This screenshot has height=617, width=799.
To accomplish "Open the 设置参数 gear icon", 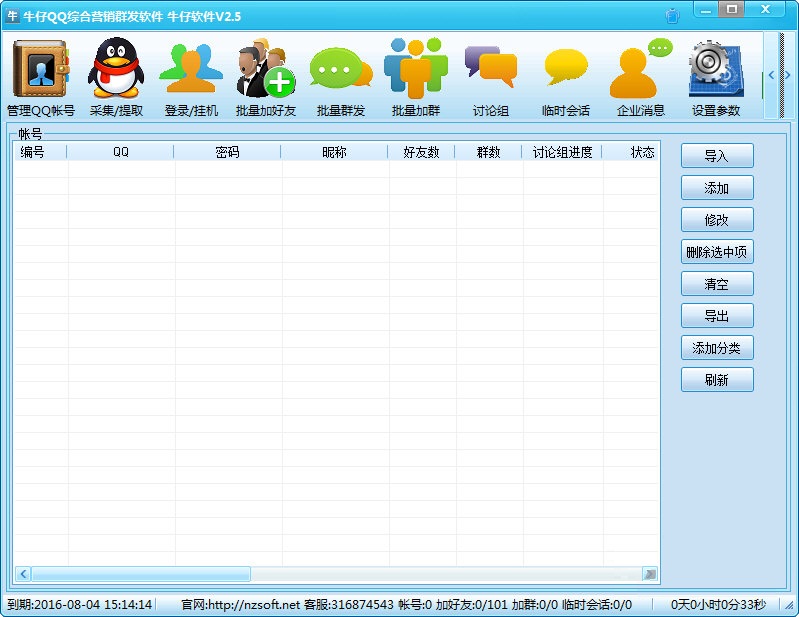I will [x=716, y=69].
